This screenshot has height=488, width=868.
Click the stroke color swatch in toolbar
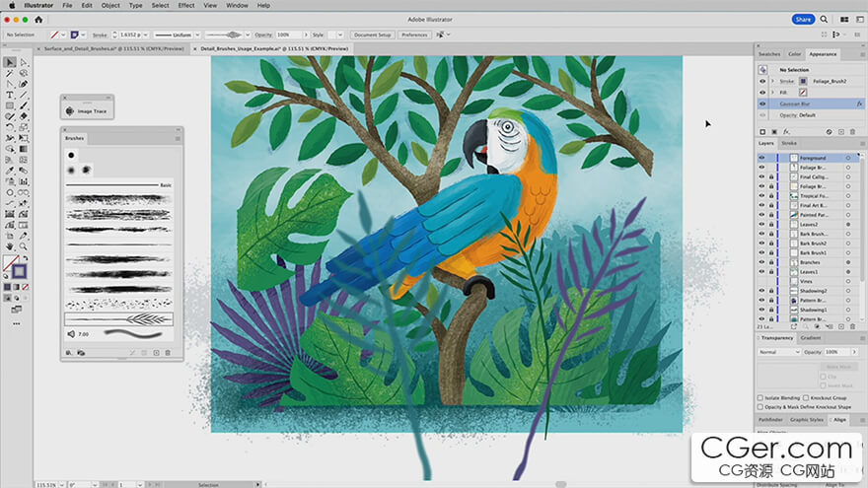[20, 272]
